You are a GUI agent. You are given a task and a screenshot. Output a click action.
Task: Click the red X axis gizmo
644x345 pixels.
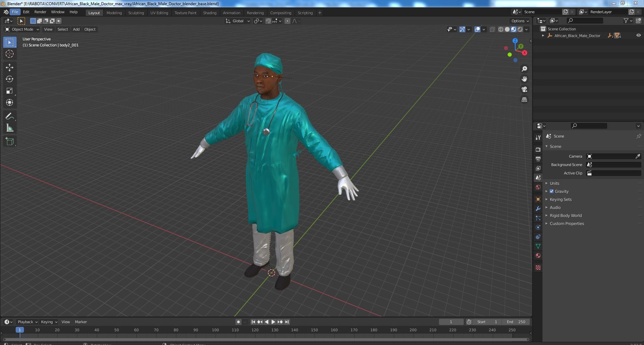click(525, 53)
